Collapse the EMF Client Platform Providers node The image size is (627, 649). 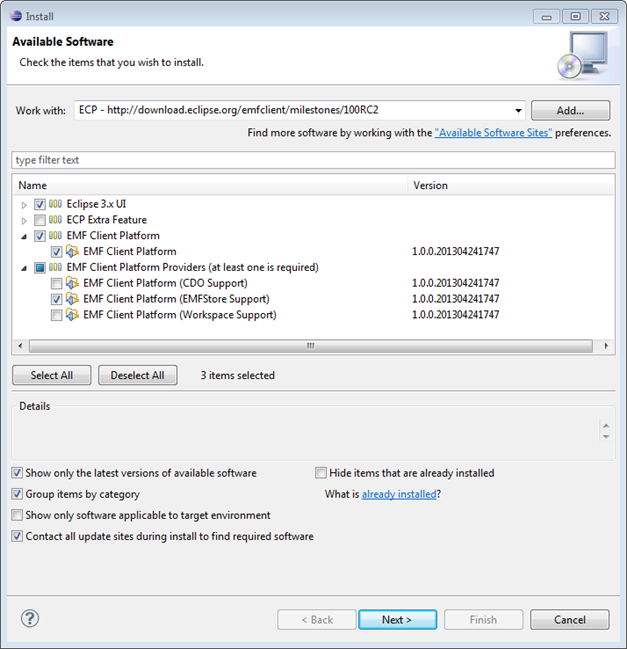tap(24, 268)
